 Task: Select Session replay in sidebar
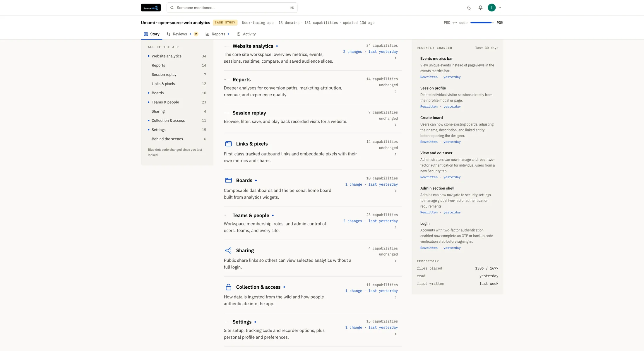coord(177,75)
